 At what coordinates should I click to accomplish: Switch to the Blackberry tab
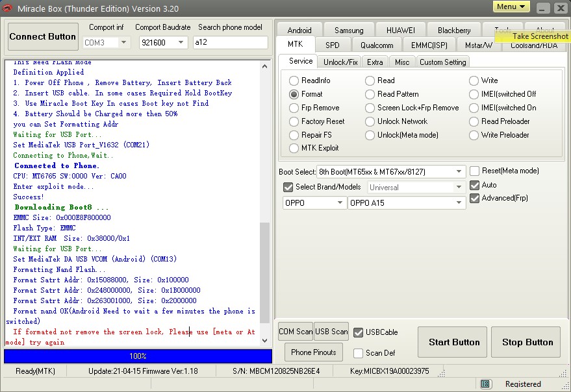[453, 30]
